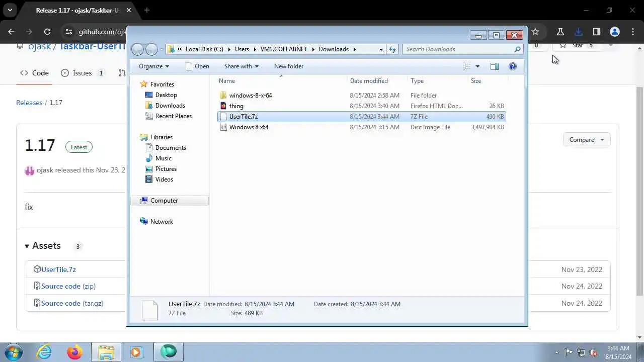
Task: Expand address bar history dropdown
Action: tap(381, 49)
